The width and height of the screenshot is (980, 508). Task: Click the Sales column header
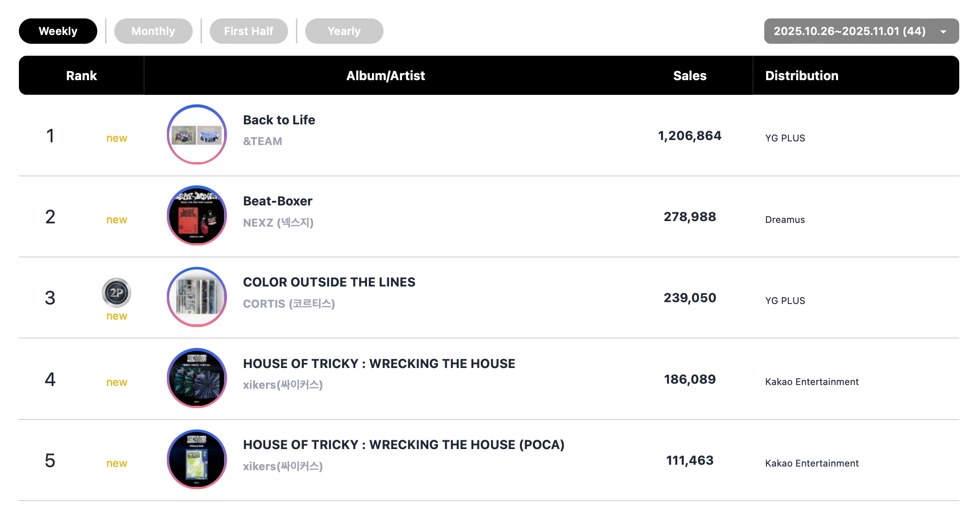pos(690,76)
